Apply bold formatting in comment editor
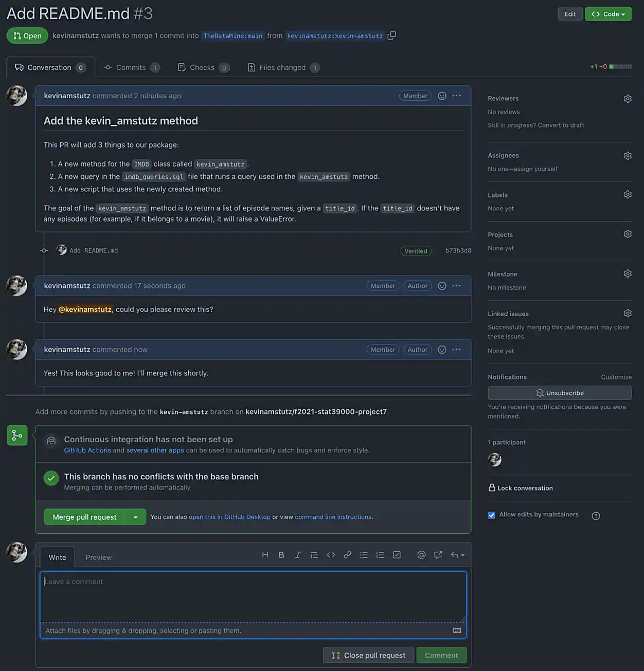This screenshot has height=671, width=644. tap(281, 555)
